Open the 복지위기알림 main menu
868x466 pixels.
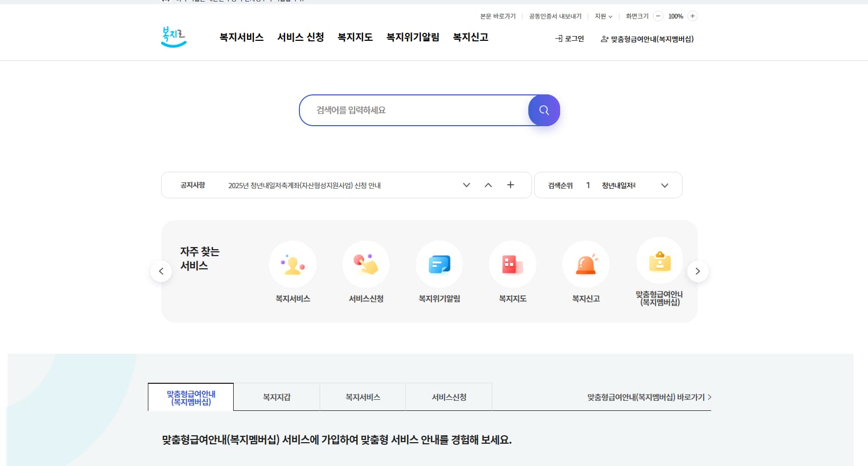413,37
